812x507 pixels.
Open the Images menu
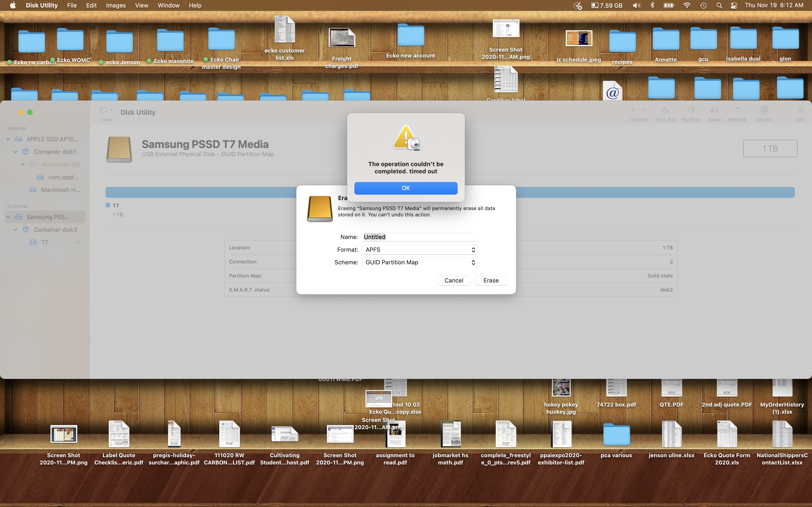pos(115,5)
